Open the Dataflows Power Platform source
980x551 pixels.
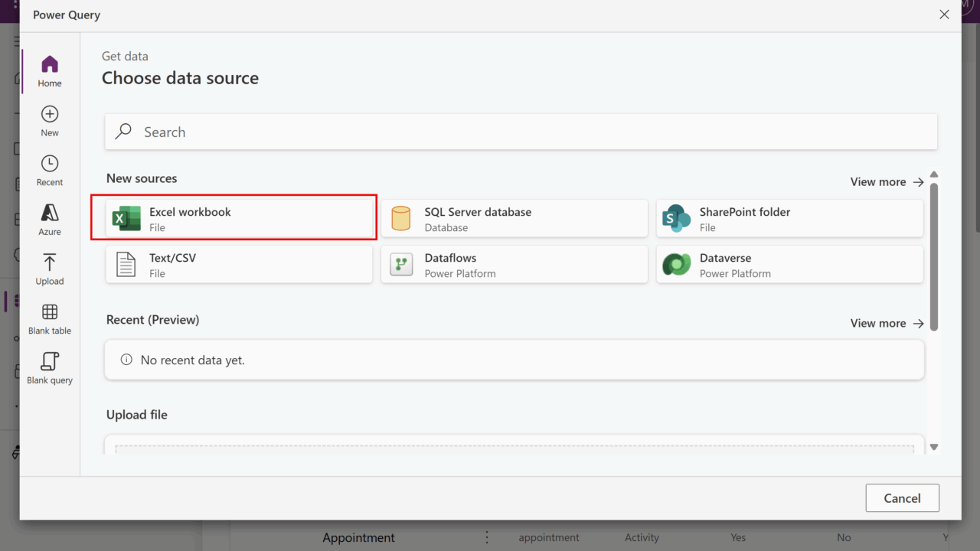[x=514, y=265]
